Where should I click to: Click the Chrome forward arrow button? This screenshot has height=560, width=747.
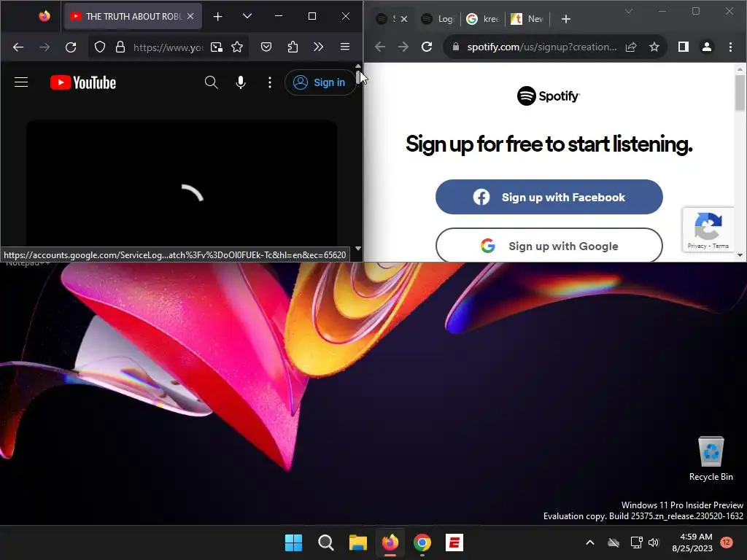tap(403, 47)
